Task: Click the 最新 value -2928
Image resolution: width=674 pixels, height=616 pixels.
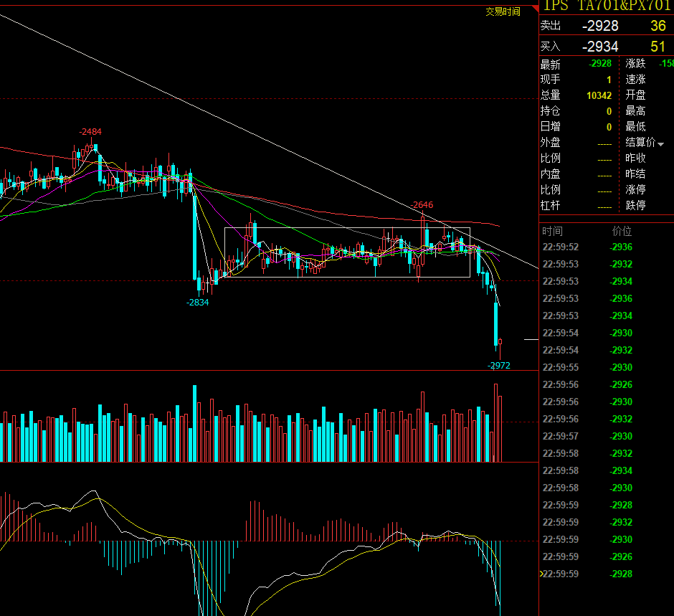Action: 600,64
